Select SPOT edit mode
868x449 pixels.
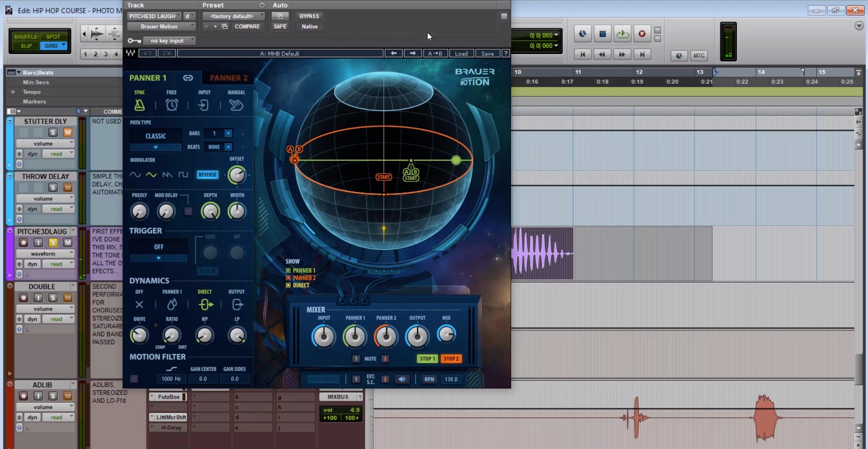[x=54, y=37]
